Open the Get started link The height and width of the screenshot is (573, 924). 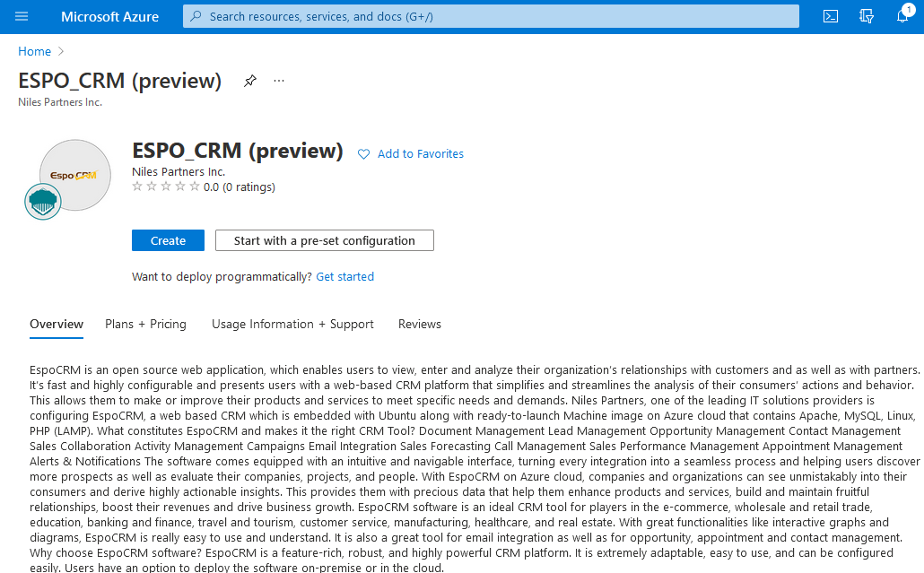point(344,277)
